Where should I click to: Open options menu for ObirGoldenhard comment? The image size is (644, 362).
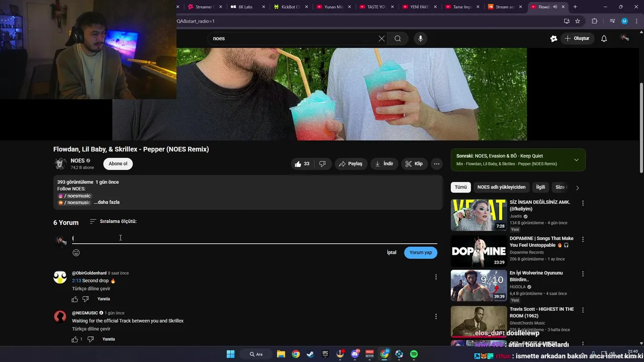point(436,277)
